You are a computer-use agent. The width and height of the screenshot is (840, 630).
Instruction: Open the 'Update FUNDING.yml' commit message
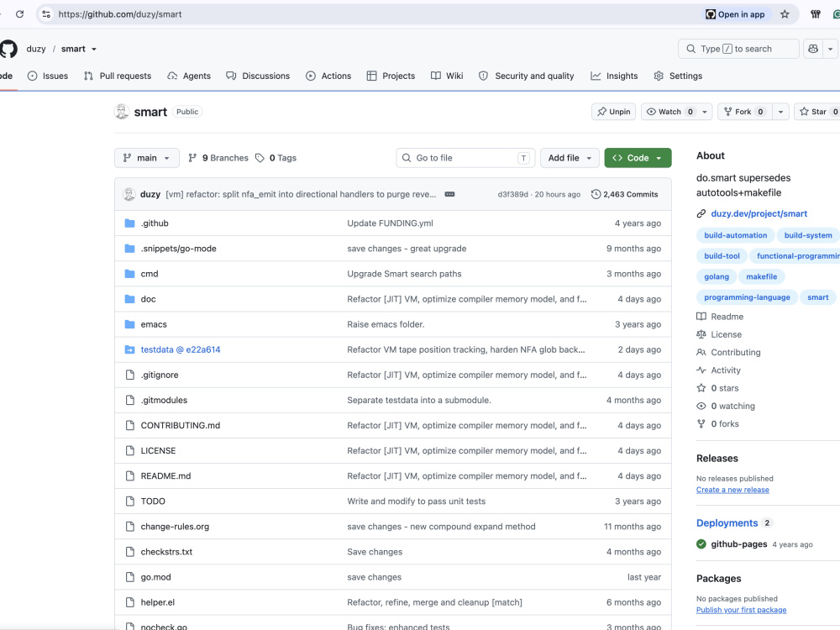390,223
